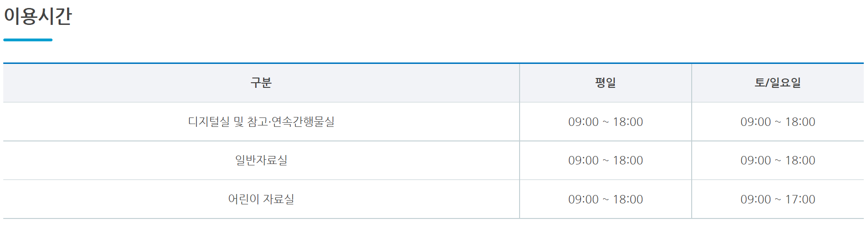This screenshot has width=868, height=226.
Task: Click the 09:00 ~ 17:00 weekend cell
Action: (x=777, y=199)
